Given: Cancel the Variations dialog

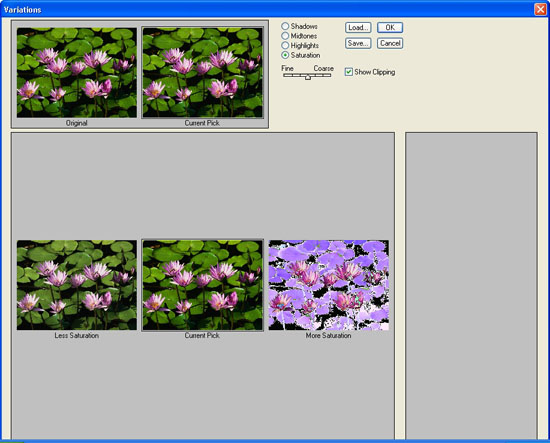Looking at the screenshot, I should click(x=390, y=43).
